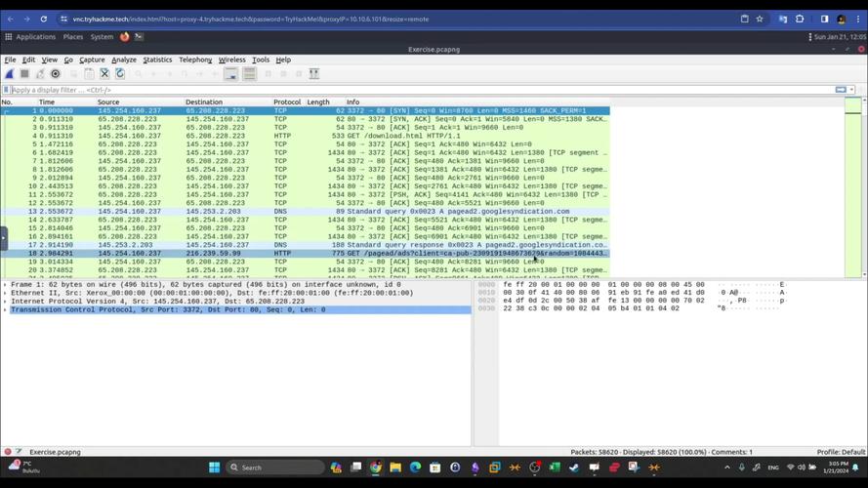This screenshot has width=868, height=488.
Task: Click the reload capture file icon
Action: point(120,74)
